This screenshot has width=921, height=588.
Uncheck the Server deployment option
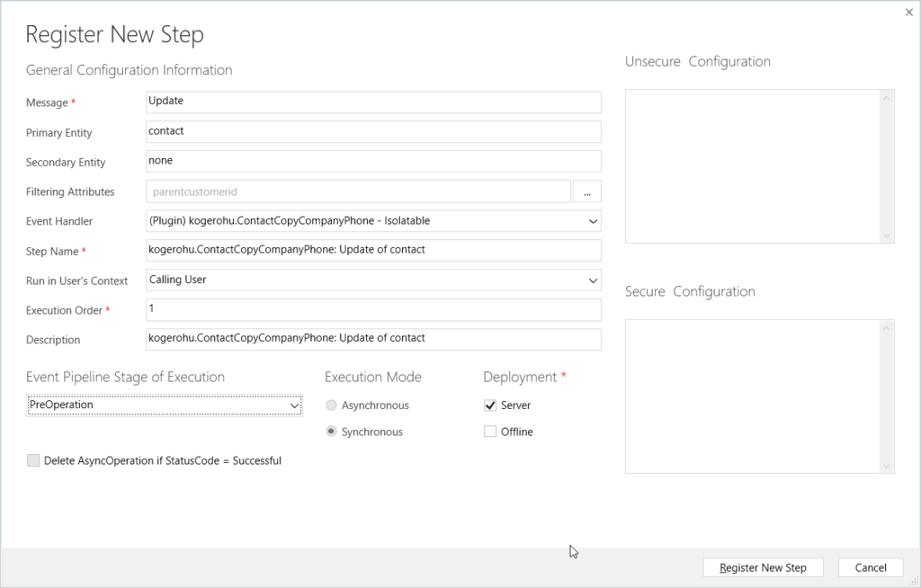[490, 405]
